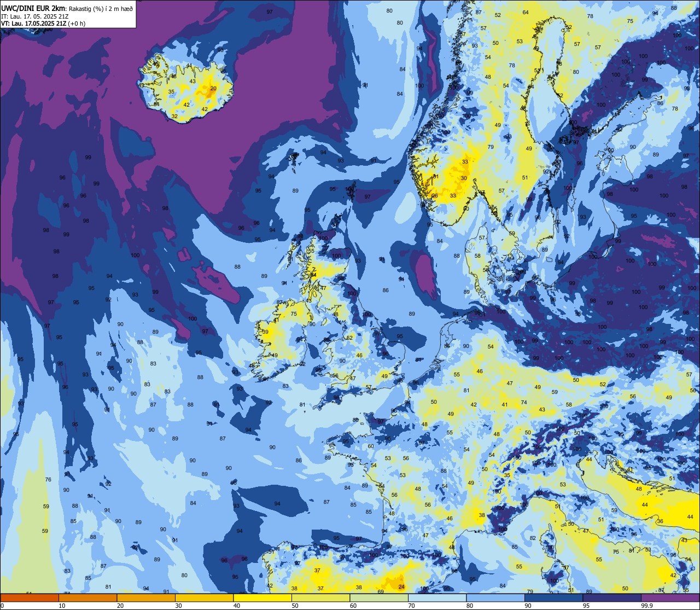Select the 70–80 light blue legend swatch
Screen dimensions: 700x610
pos(437,598)
